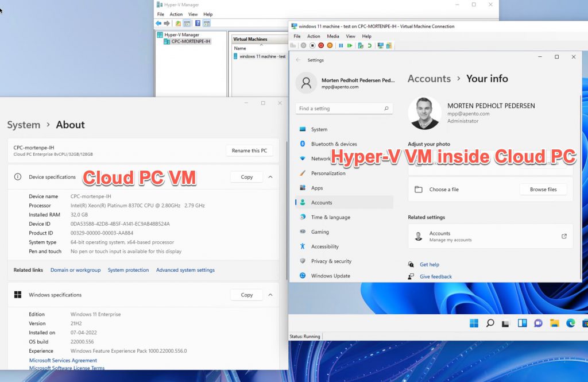Viewport: 588px width, 382px height.
Task: Select the Hyper-V Manager root tree node
Action: coord(181,34)
